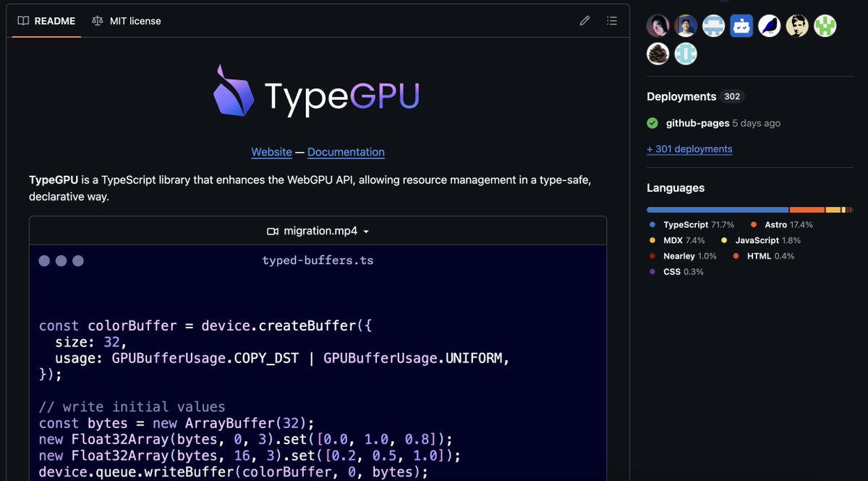Select Astro 17.4% language entry
Image resolution: width=868 pixels, height=481 pixels.
tap(781, 225)
